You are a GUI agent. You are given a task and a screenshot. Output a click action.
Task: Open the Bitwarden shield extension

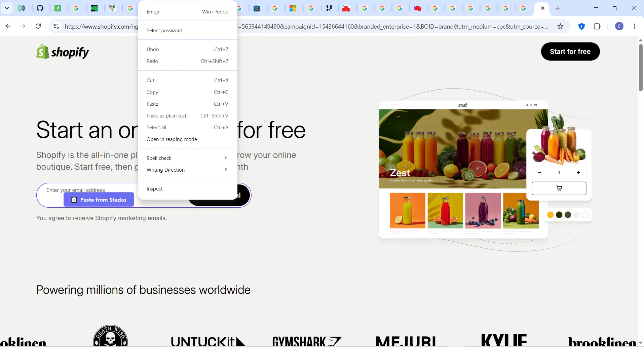click(x=581, y=26)
